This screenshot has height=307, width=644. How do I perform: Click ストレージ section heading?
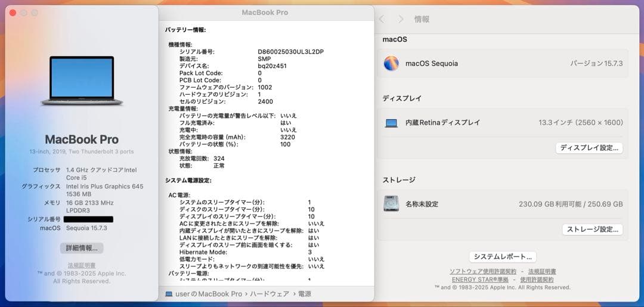click(399, 180)
